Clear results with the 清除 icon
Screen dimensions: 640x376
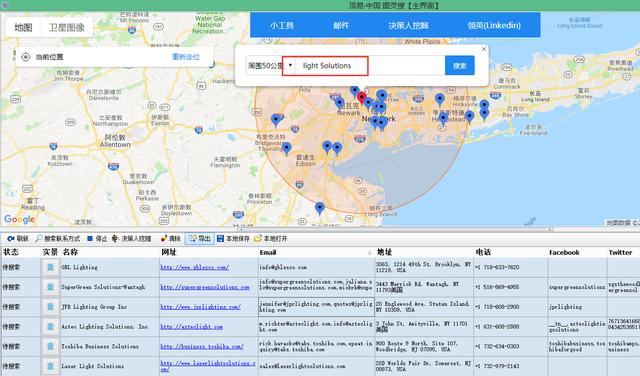pyautogui.click(x=164, y=238)
